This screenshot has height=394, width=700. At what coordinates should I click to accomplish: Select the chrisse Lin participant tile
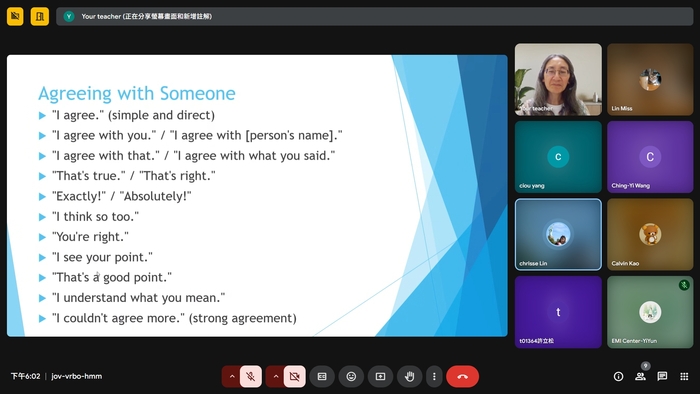(558, 234)
